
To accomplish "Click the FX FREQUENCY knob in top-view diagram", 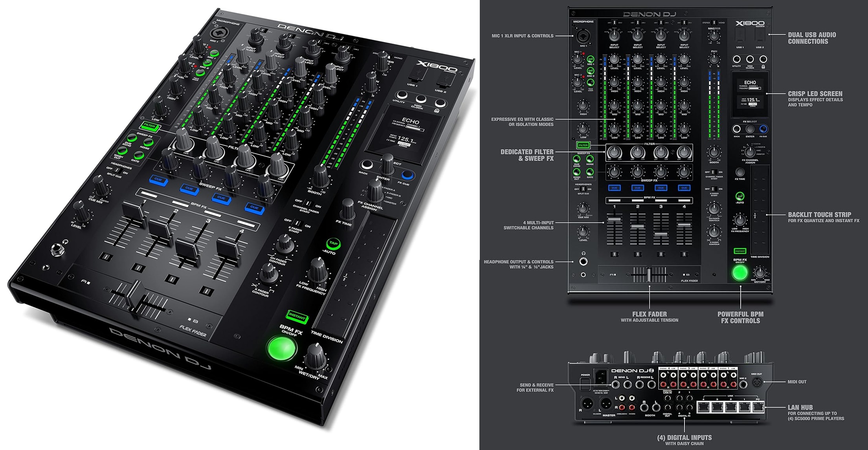I will (x=740, y=220).
